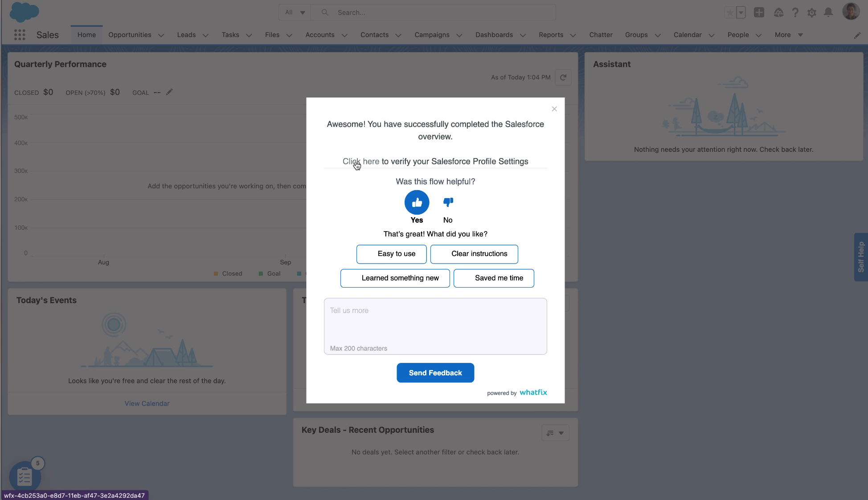Open the Chatter tab
Screen dimensions: 868x500
[601, 35]
